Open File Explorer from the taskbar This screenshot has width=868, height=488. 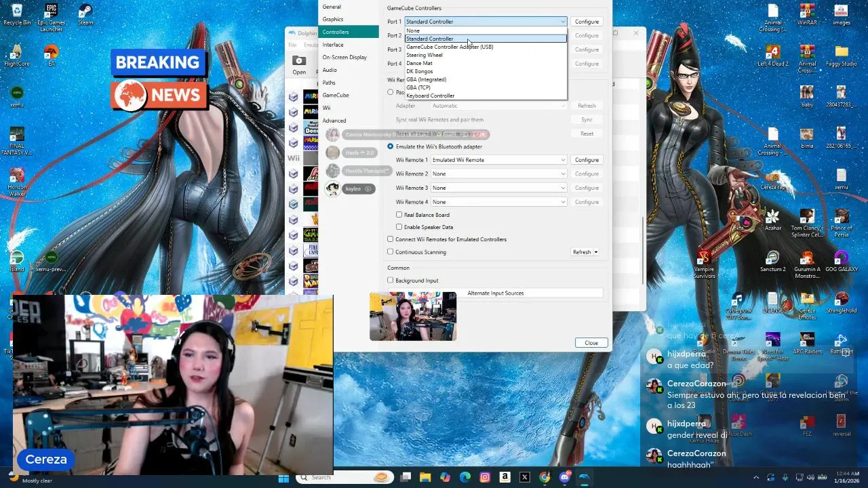(425, 477)
